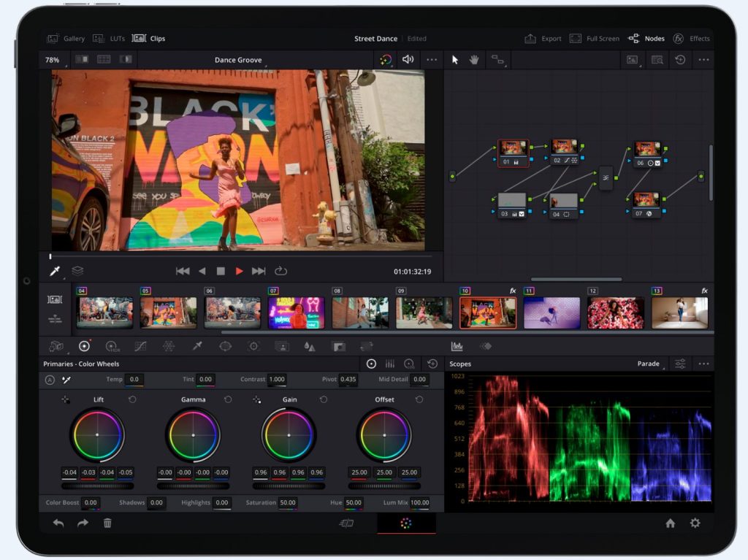Click the eyedropper picker below the viewer
Viewport: 748px width, 560px height.
point(55,271)
